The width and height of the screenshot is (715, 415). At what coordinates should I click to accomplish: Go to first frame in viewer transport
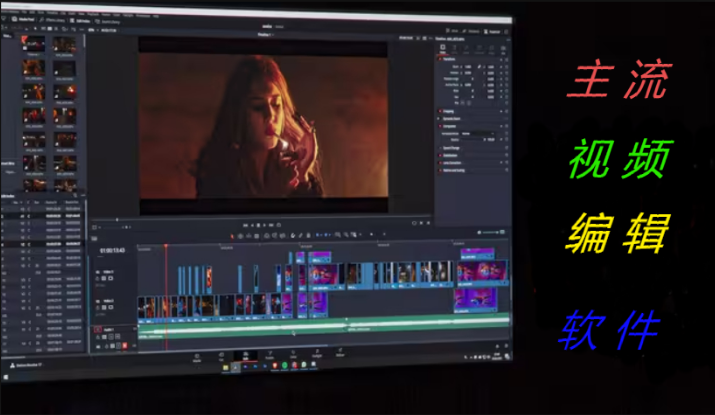[x=245, y=225]
